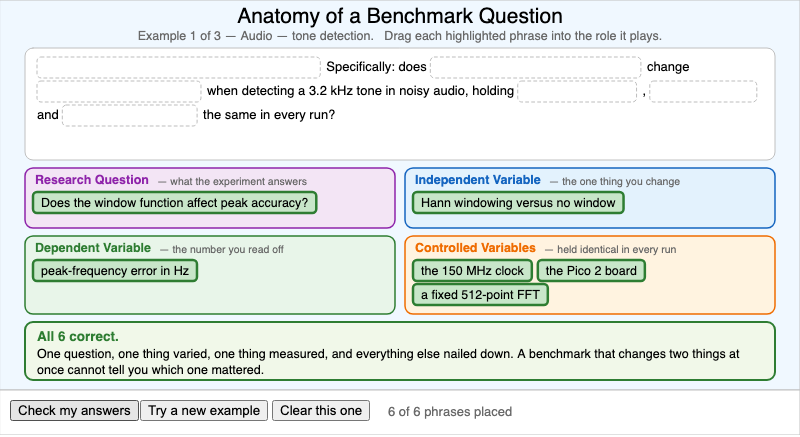Click the empty slot following the word 'and'
Viewport: 800px width, 437px height.
click(130, 115)
